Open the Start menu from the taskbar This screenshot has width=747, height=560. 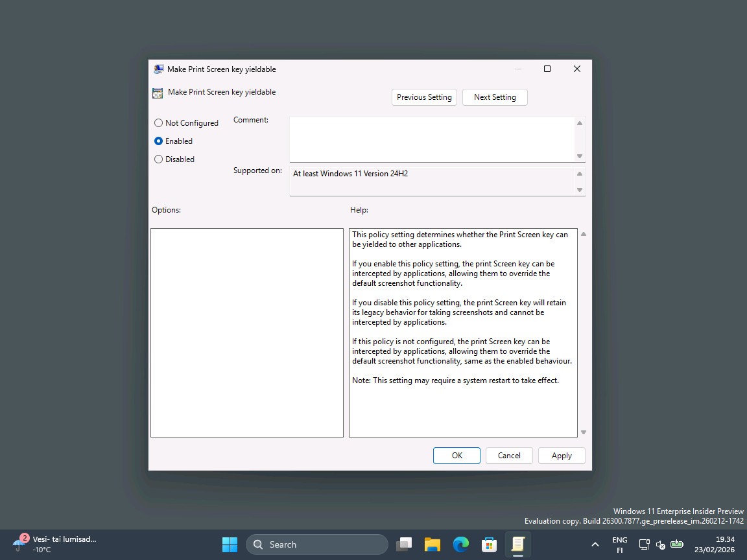tap(230, 544)
